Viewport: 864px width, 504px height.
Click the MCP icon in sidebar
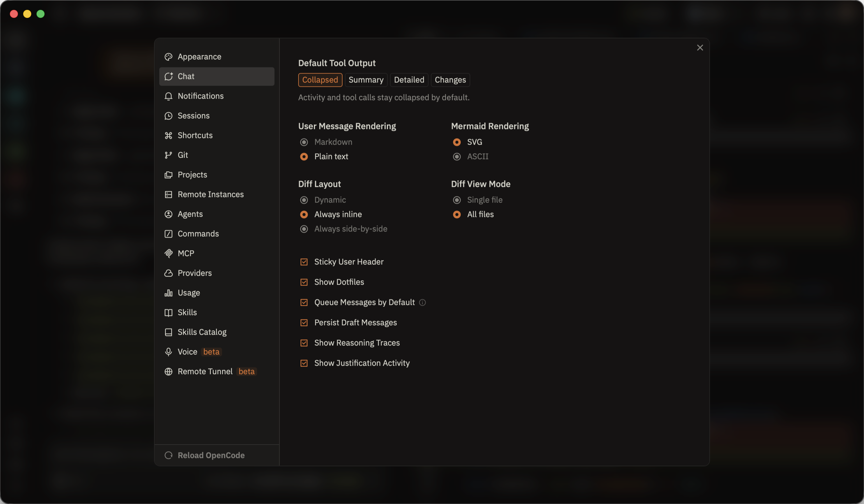168,253
